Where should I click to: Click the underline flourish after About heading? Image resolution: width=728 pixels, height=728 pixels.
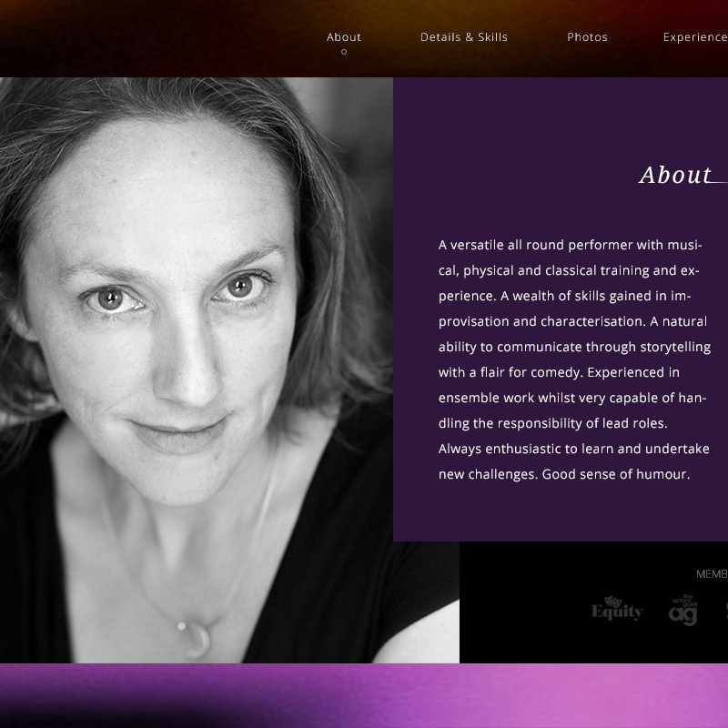[719, 182]
